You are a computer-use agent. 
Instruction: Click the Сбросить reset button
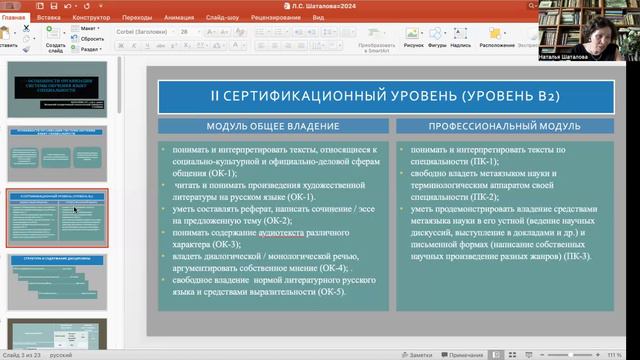tap(88, 39)
